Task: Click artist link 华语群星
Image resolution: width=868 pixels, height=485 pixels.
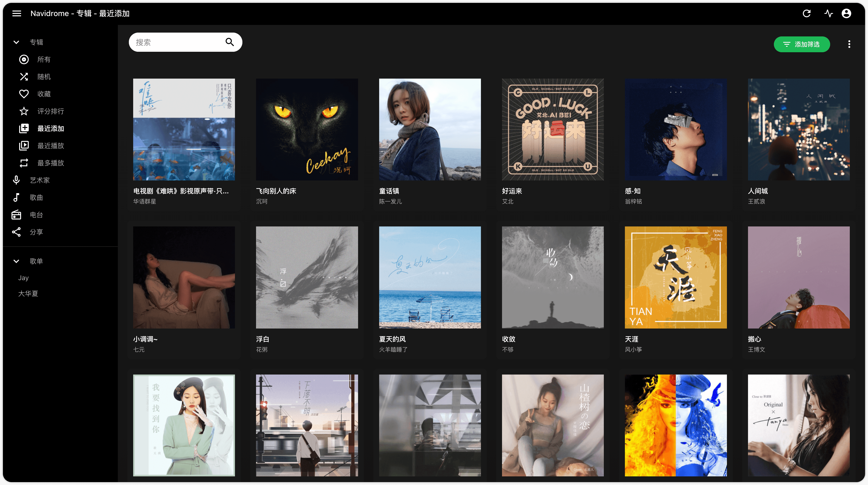Action: (x=145, y=202)
